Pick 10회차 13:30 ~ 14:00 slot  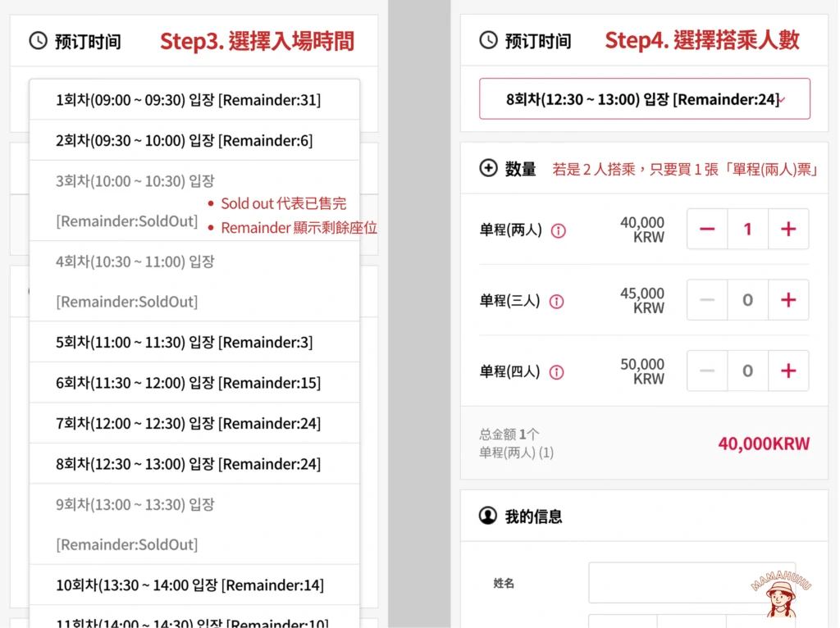pyautogui.click(x=194, y=585)
